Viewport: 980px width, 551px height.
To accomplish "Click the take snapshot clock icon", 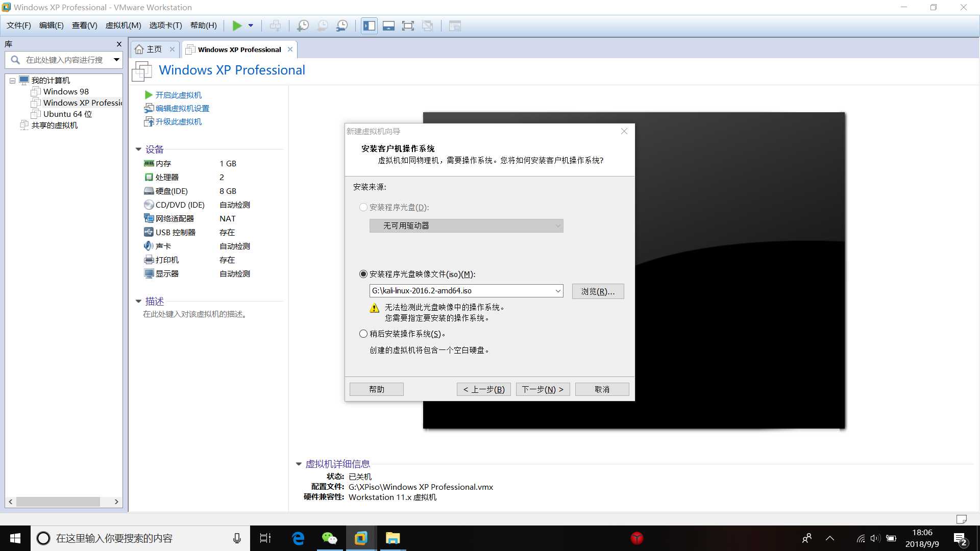I will 303,26.
